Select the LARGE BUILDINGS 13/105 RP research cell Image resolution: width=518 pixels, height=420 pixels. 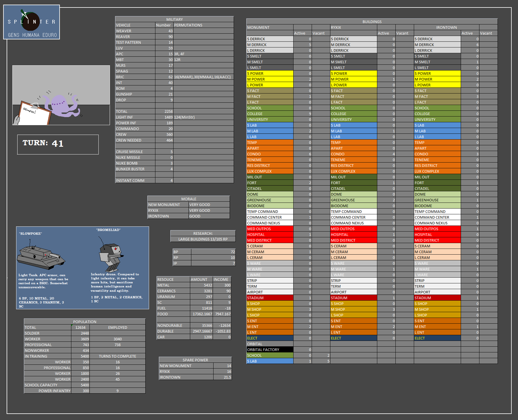[x=203, y=239]
